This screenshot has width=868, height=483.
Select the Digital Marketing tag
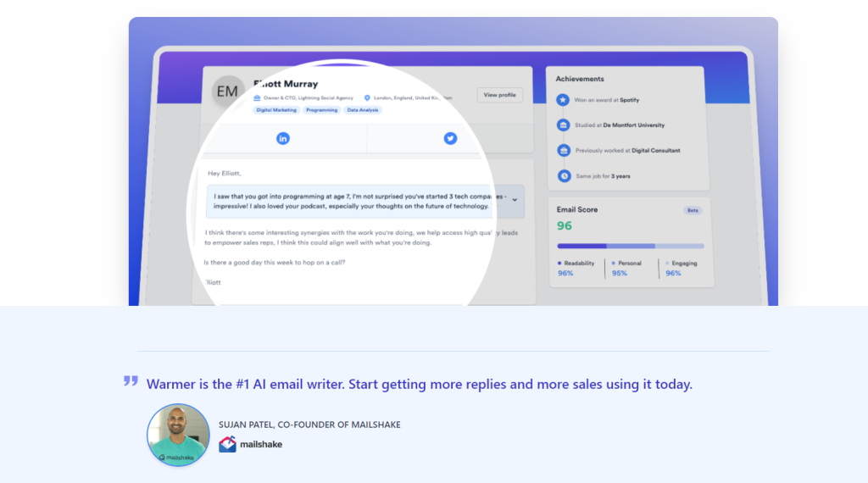[275, 110]
